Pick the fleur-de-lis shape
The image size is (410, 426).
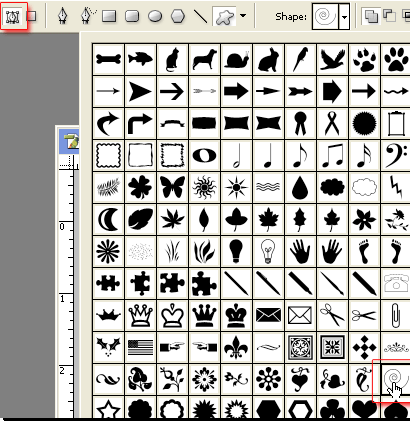tap(236, 347)
